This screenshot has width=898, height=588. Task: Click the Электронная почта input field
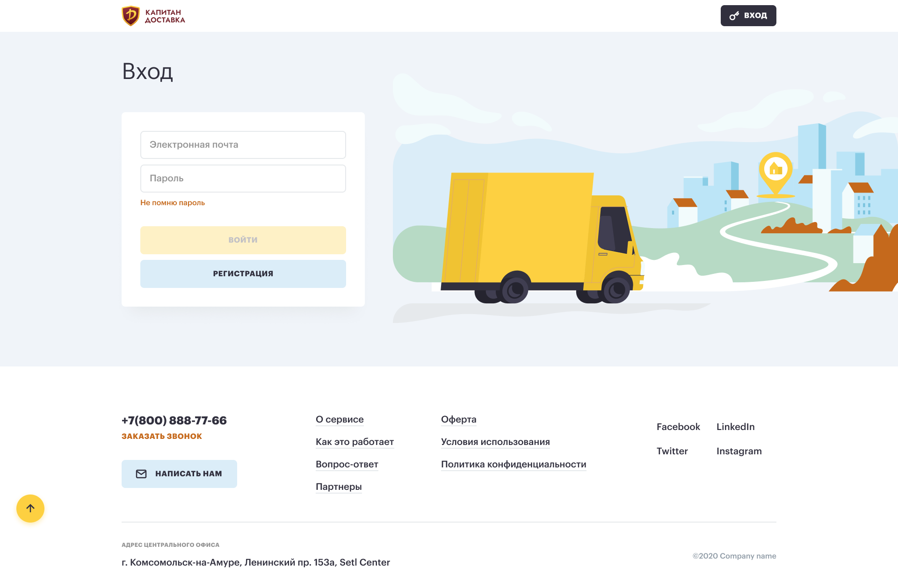click(243, 145)
